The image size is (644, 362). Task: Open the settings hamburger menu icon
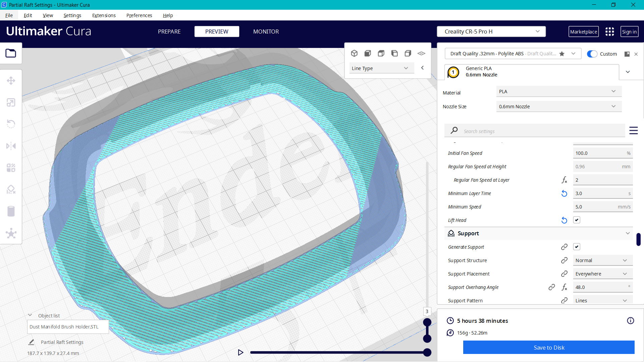coord(634,131)
